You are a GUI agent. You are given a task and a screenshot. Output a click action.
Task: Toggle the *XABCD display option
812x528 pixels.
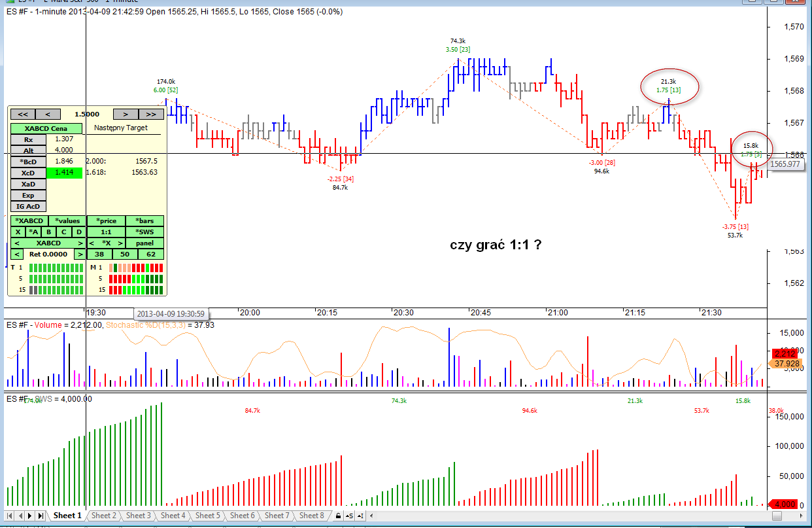[29, 220]
